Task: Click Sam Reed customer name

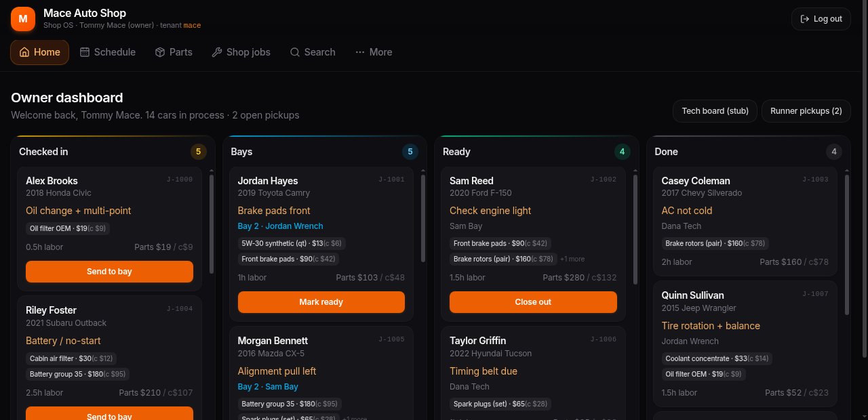Action: (x=471, y=181)
